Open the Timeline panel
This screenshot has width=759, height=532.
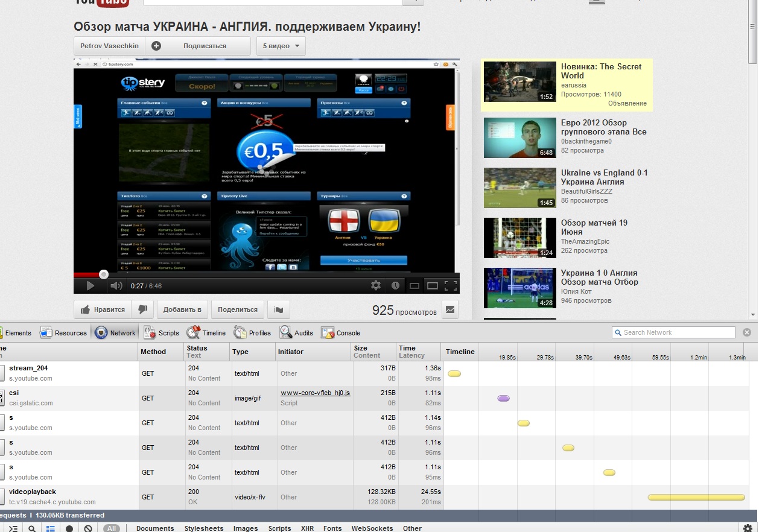tap(206, 332)
